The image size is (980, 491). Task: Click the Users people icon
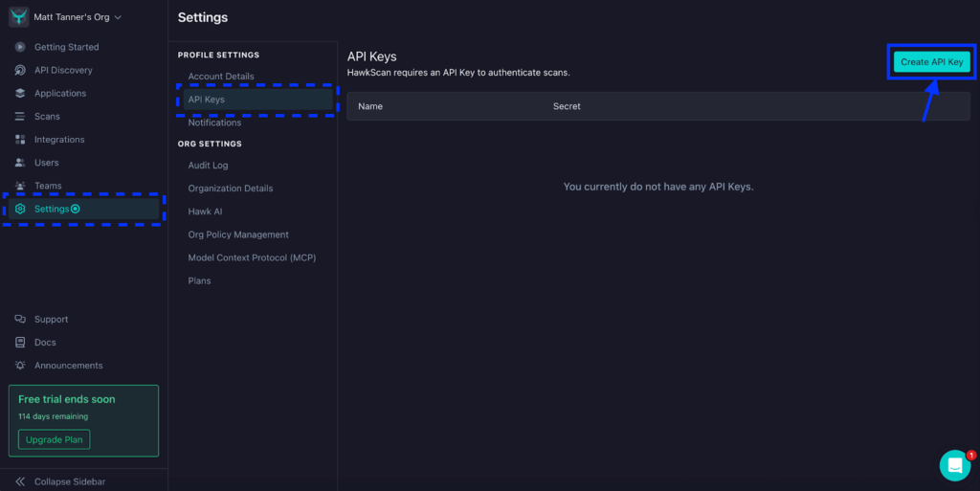20,163
